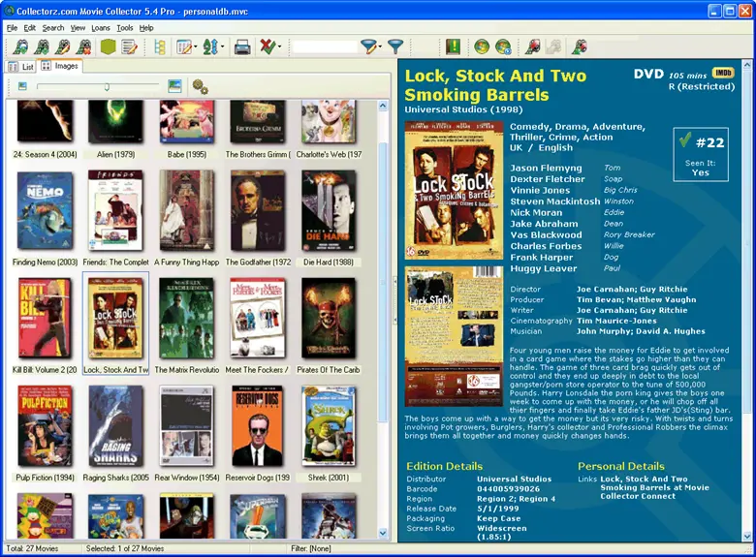Open the Search menu
Viewport: 756px width, 557px height.
(53, 28)
